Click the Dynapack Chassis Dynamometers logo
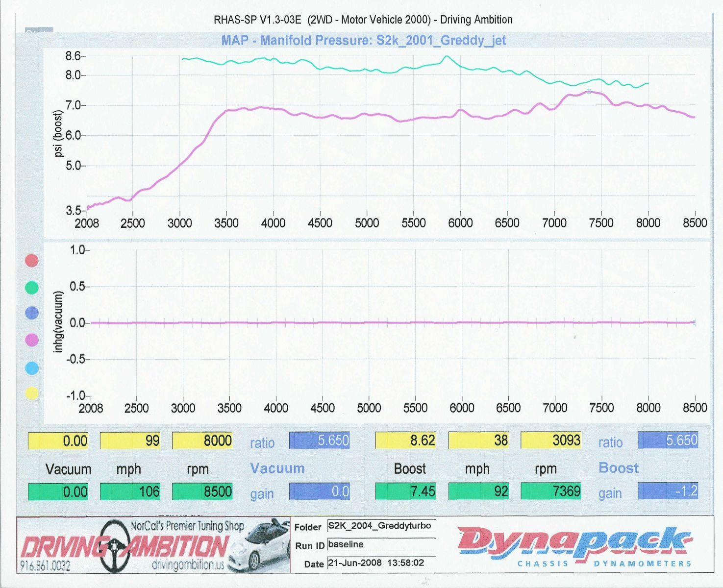723x588 pixels. coord(574,545)
